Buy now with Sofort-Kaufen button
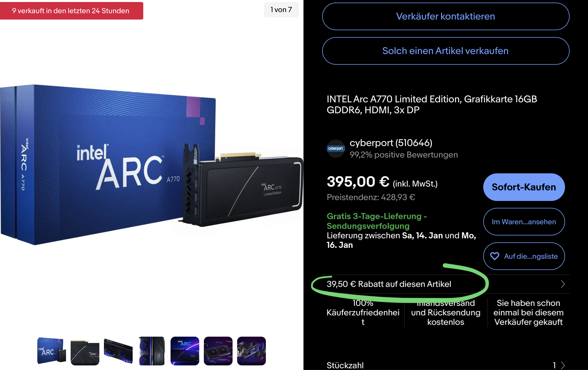Screen dimensions: 588x370 [x=524, y=187]
